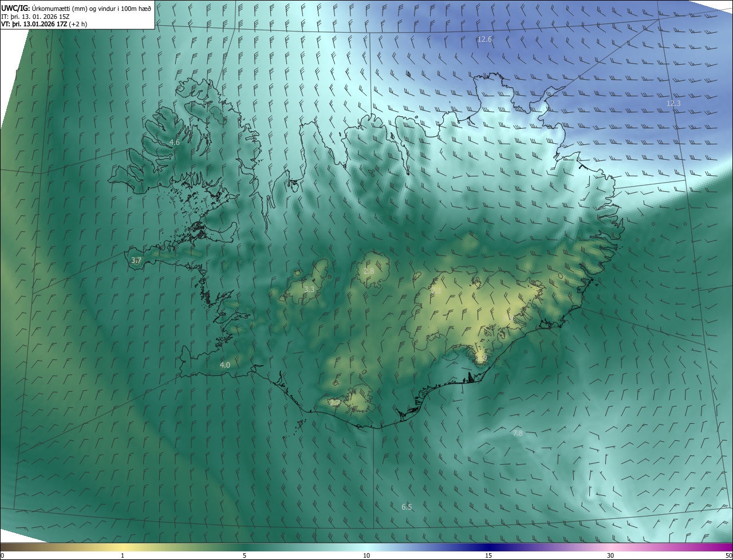The image size is (733, 560).
Task: Click the 12.3 value label on the map
Action: pos(673,104)
